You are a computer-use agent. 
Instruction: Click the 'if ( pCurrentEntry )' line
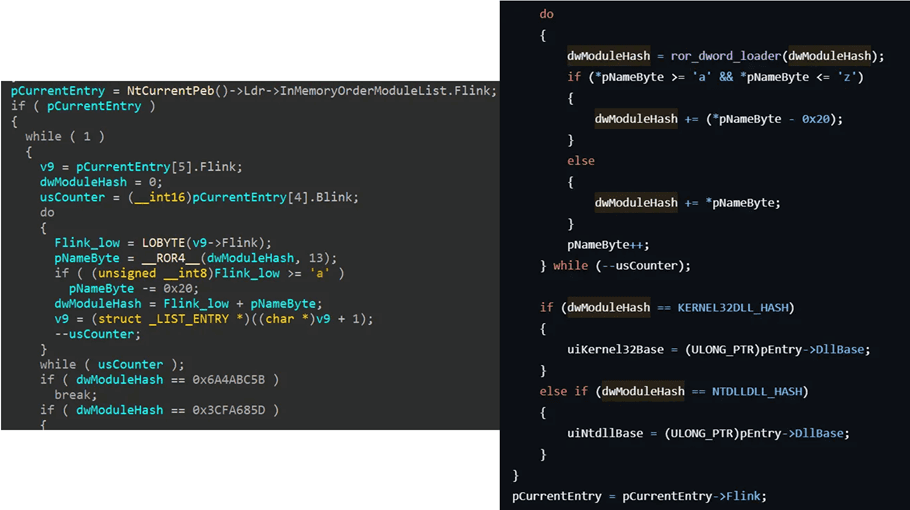(83, 106)
